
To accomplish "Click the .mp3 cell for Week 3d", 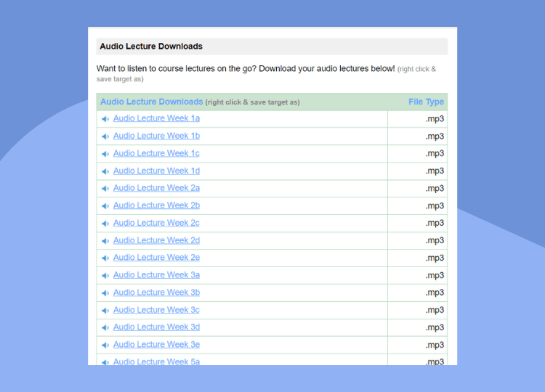I will pyautogui.click(x=417, y=327).
